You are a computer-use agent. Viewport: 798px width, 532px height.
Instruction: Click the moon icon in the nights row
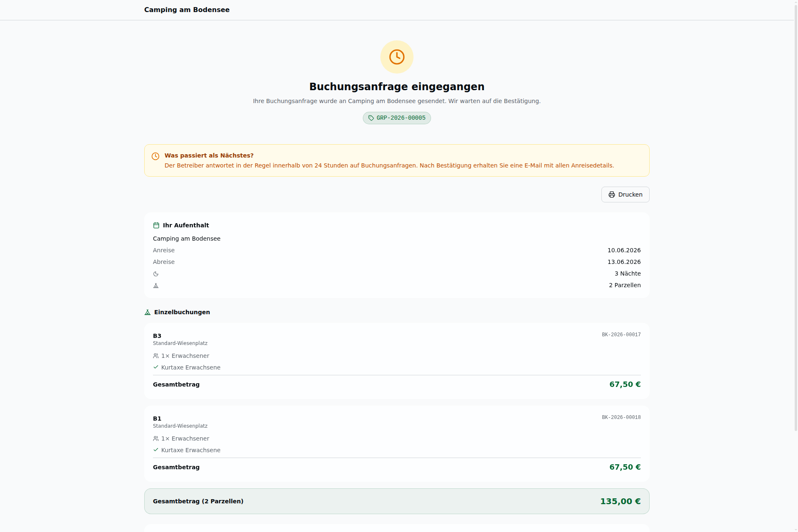point(156,274)
